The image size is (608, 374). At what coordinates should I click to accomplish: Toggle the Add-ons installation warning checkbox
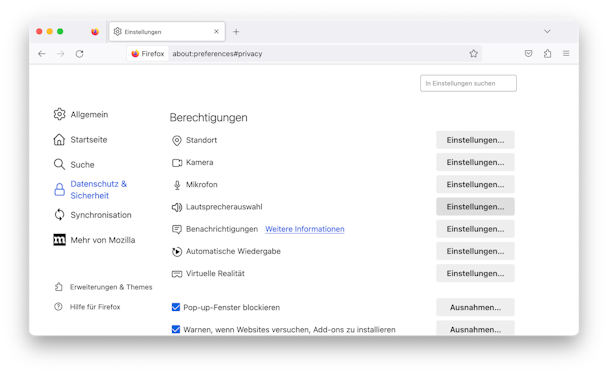(x=176, y=329)
